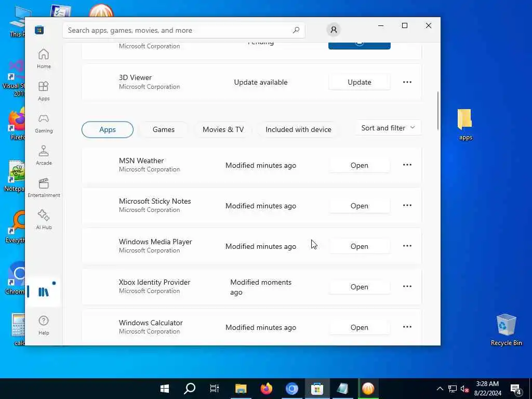Open taskbar Search
532x399 pixels.
coord(190,389)
